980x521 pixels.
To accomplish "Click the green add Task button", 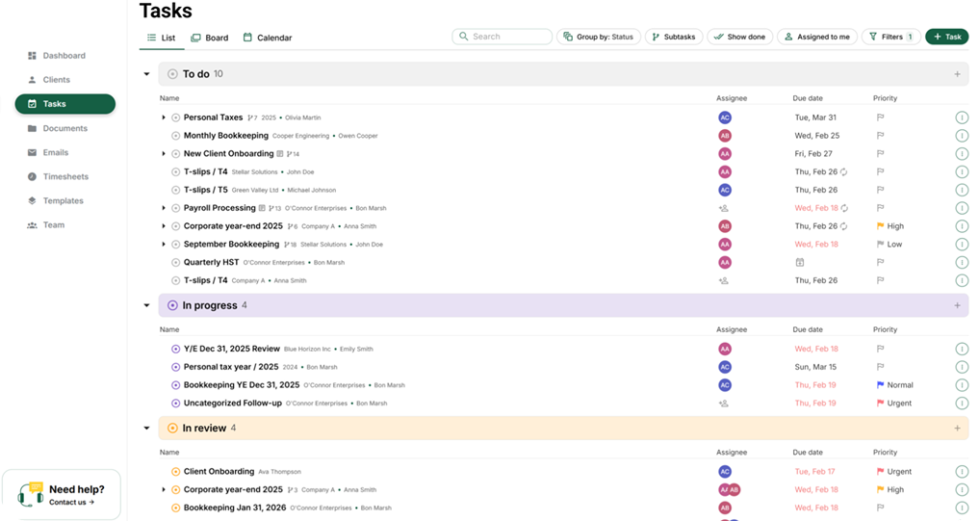I will pyautogui.click(x=946, y=37).
